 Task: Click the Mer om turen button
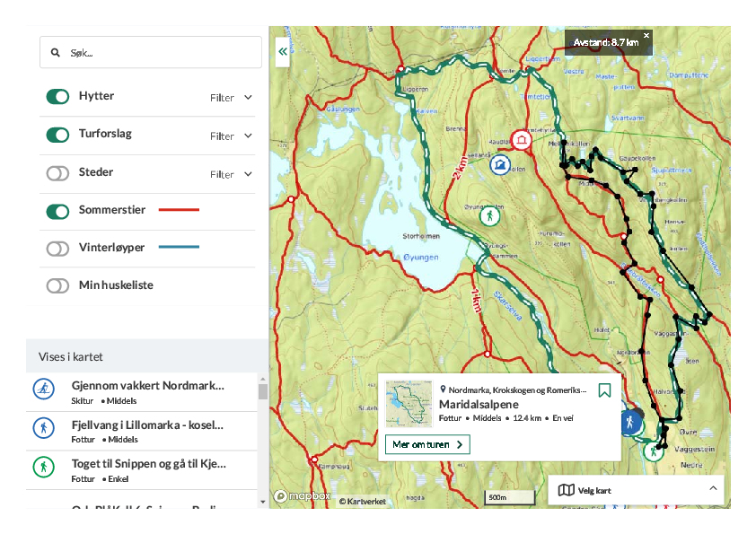427,444
